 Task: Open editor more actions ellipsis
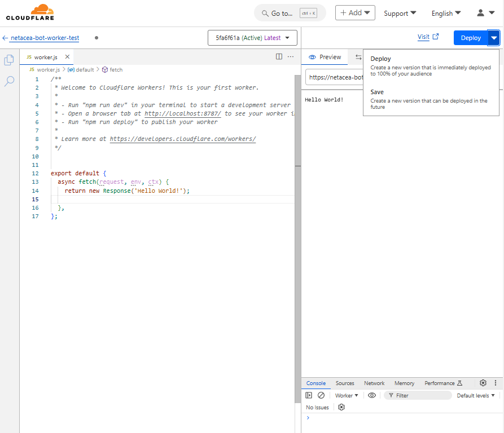click(x=291, y=57)
